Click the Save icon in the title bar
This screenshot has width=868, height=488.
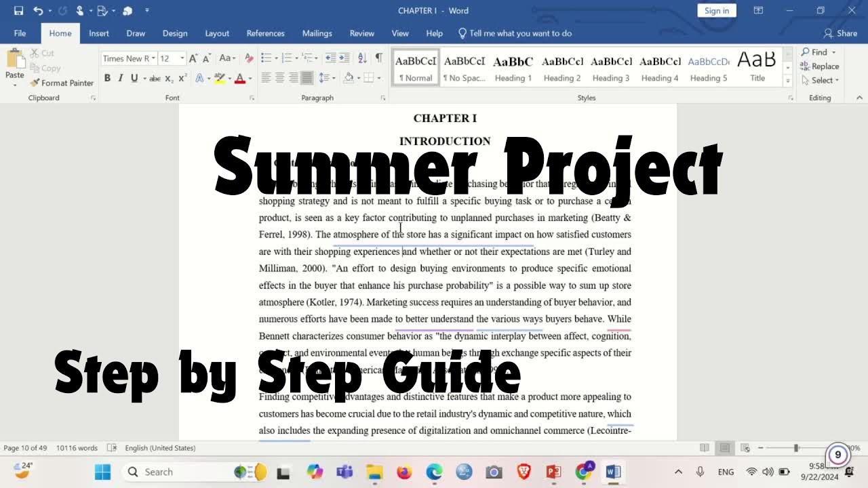tap(18, 11)
